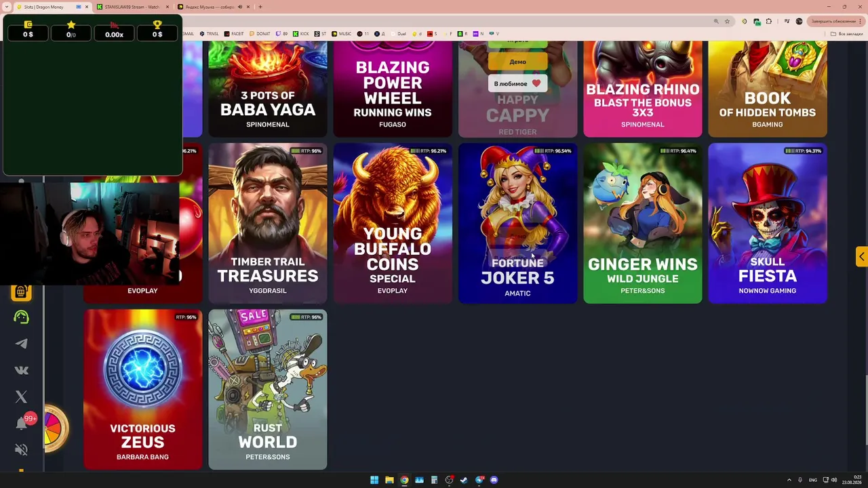Open DONAT bookmark

click(x=260, y=34)
